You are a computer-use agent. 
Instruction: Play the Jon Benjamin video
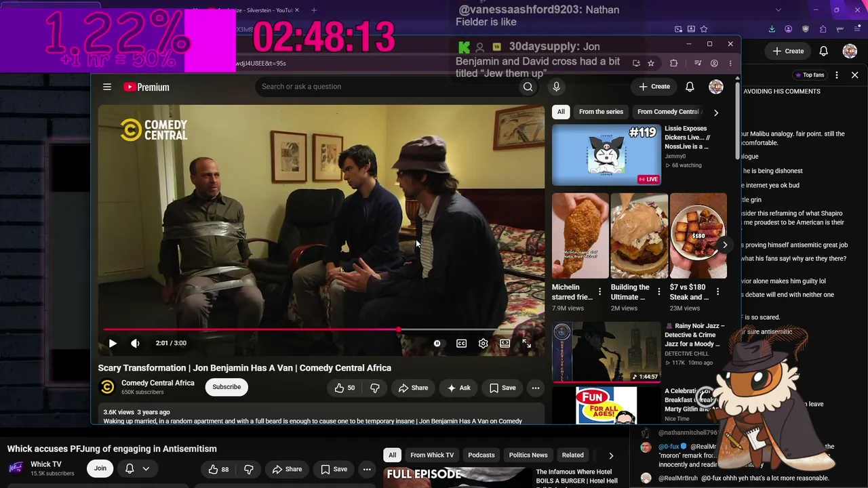coord(113,343)
